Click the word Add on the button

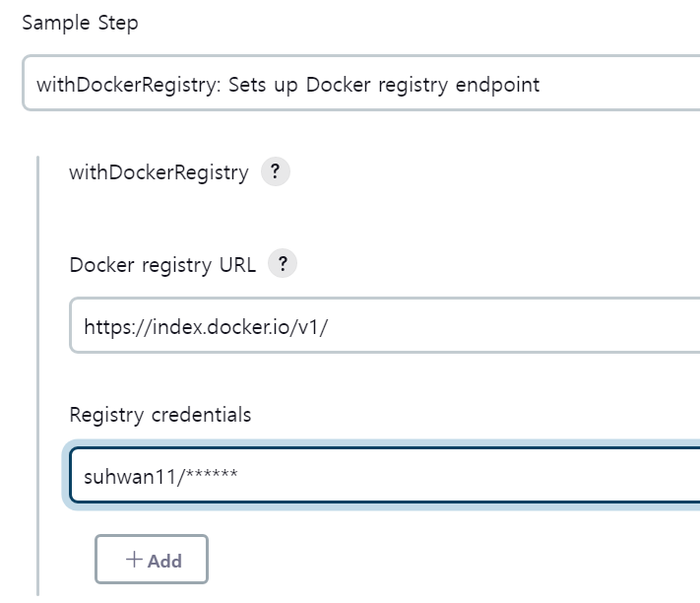pyautogui.click(x=164, y=561)
